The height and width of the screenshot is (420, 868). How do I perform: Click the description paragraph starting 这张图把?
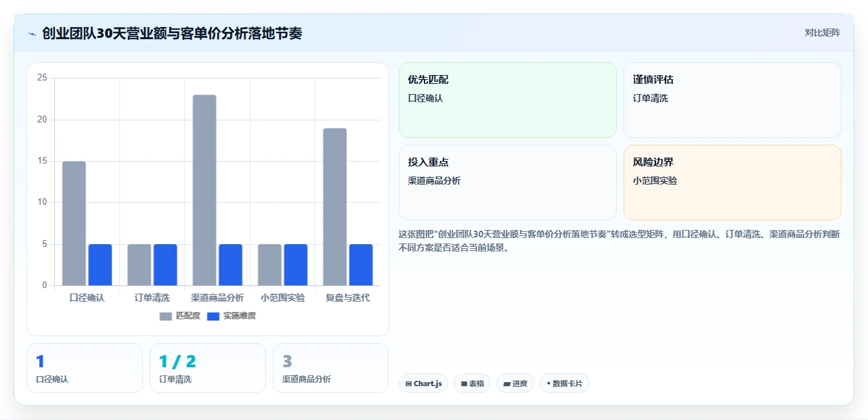point(620,241)
